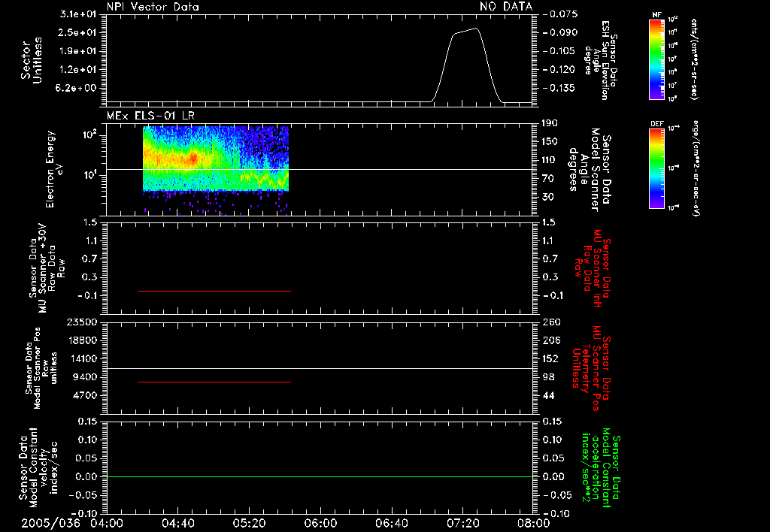This screenshot has height=532, width=770.
Task: Select the 'NPI Vector Data' panel title
Action: point(153,7)
